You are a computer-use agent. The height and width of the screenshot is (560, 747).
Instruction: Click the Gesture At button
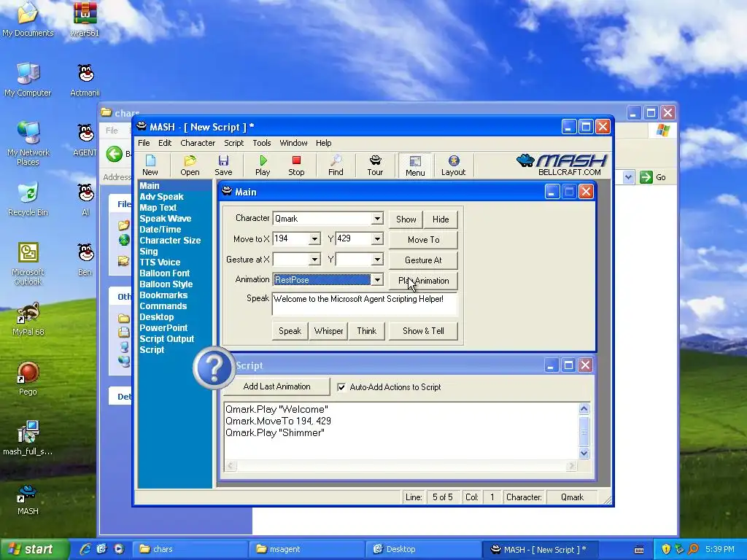point(424,260)
